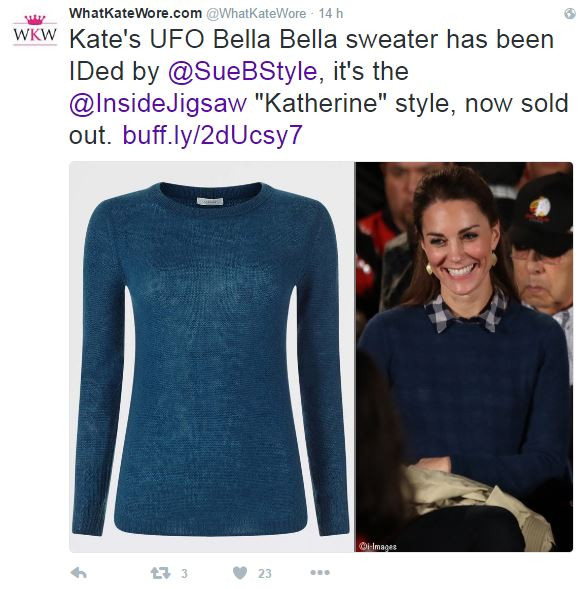The width and height of the screenshot is (581, 589).
Task: Open the WKW crown profile avatar
Action: tap(35, 30)
